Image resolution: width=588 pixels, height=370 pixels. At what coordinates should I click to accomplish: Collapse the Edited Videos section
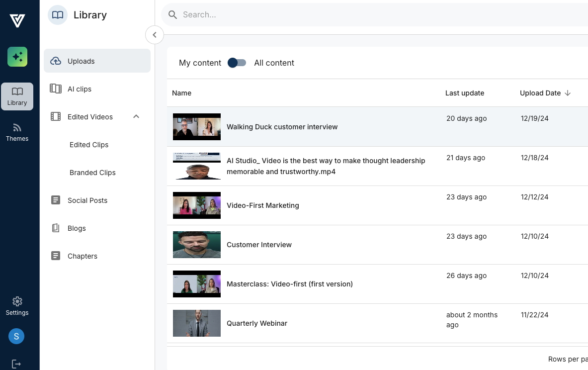pyautogui.click(x=136, y=117)
